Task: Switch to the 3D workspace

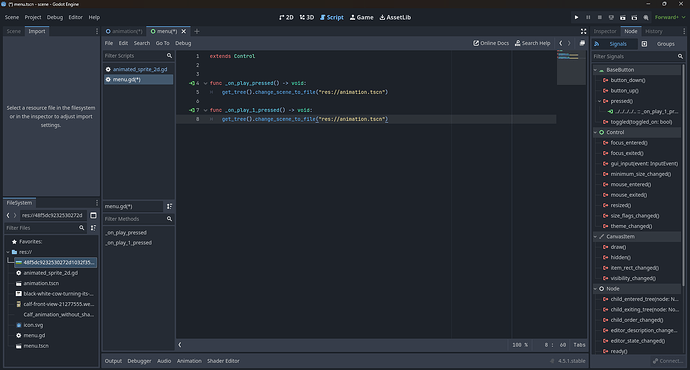Action: [x=307, y=17]
